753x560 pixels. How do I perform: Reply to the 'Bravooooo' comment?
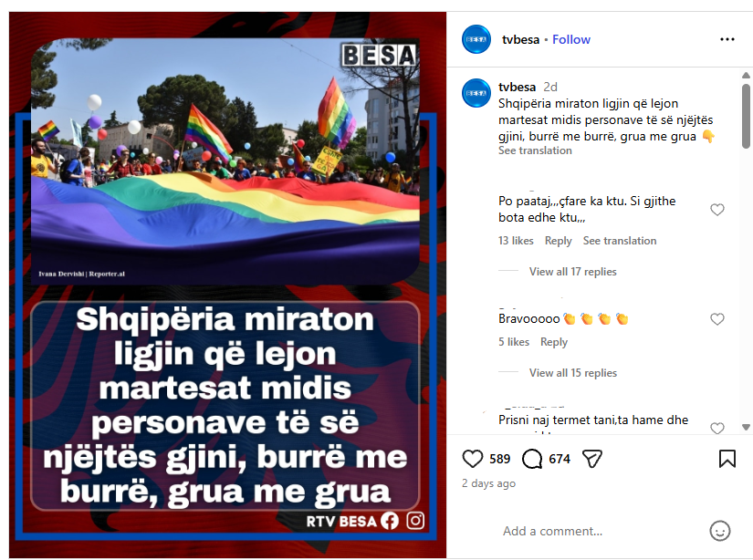(554, 342)
